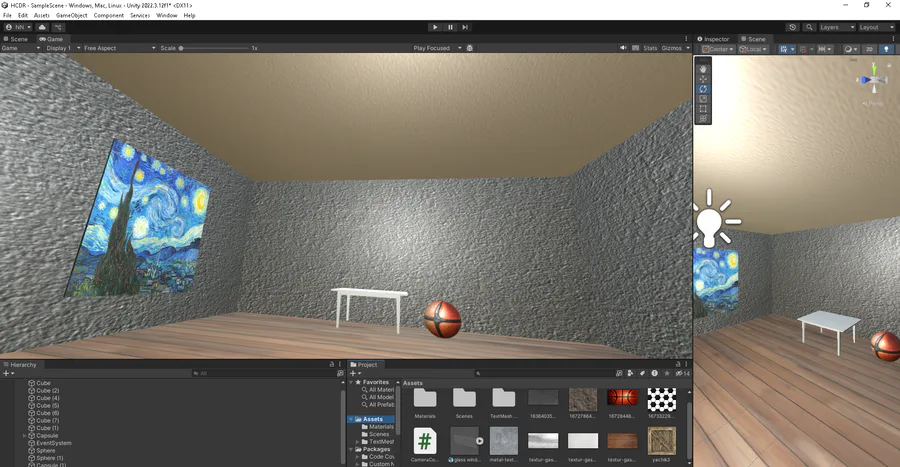
Task: Pause the game
Action: pos(450,27)
